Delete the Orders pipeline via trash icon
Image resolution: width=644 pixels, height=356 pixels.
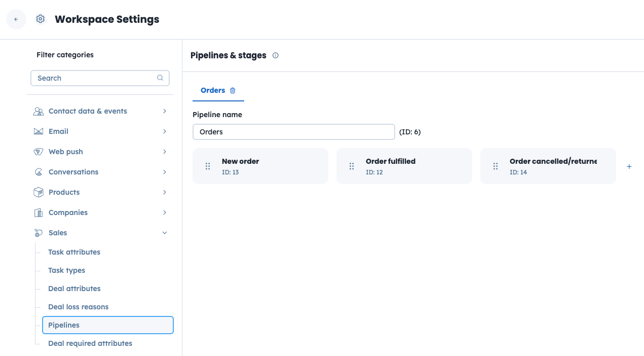pos(233,90)
